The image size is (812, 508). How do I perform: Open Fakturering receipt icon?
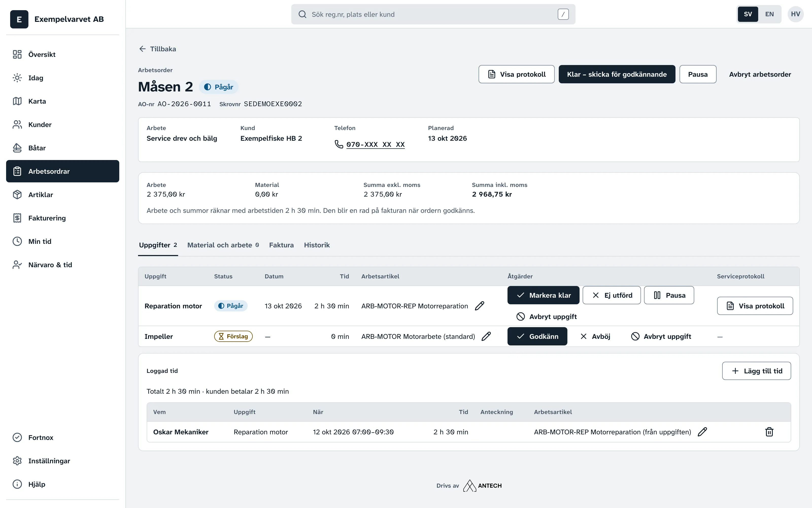point(17,218)
